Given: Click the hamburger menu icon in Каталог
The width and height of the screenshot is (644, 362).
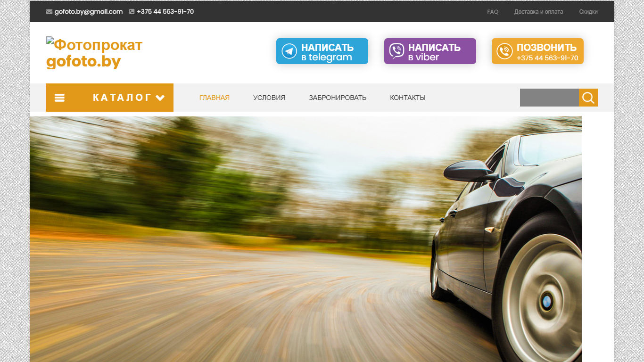Looking at the screenshot, I should (x=60, y=98).
